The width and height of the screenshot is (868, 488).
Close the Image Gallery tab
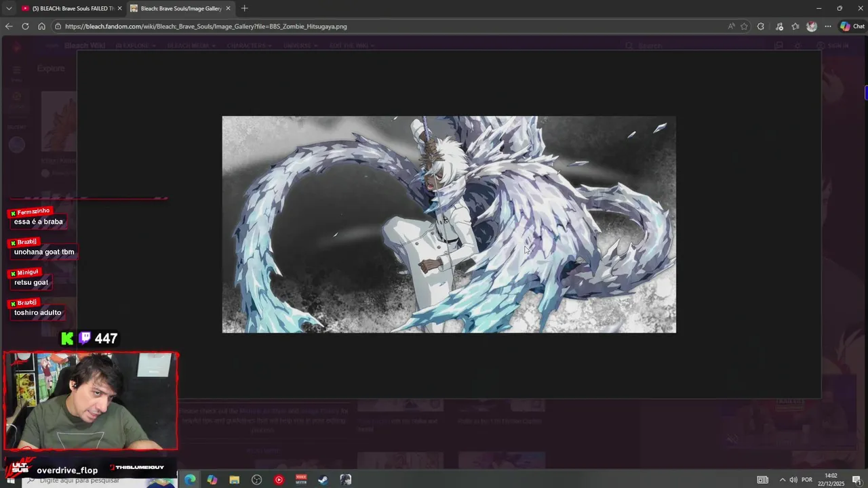coord(228,8)
